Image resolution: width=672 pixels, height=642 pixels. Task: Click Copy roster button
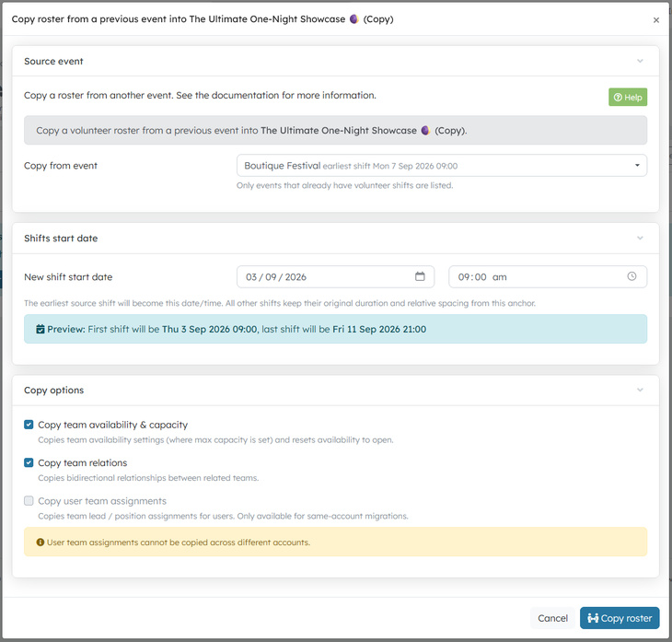click(620, 618)
